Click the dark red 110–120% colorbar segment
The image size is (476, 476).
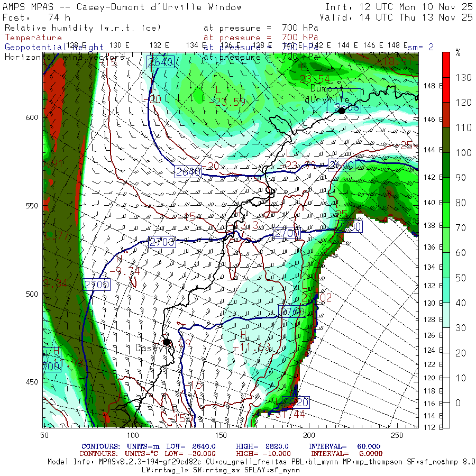(446, 115)
